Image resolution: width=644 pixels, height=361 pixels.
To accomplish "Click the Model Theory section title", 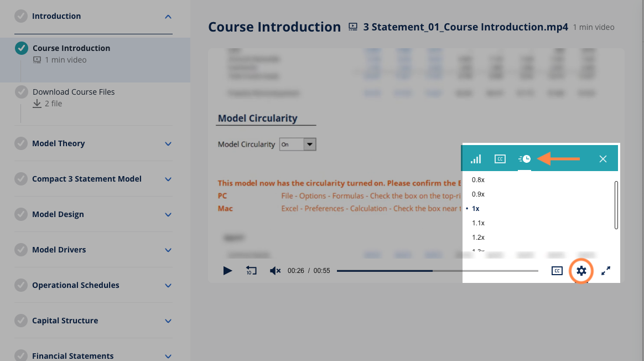I will 58,143.
